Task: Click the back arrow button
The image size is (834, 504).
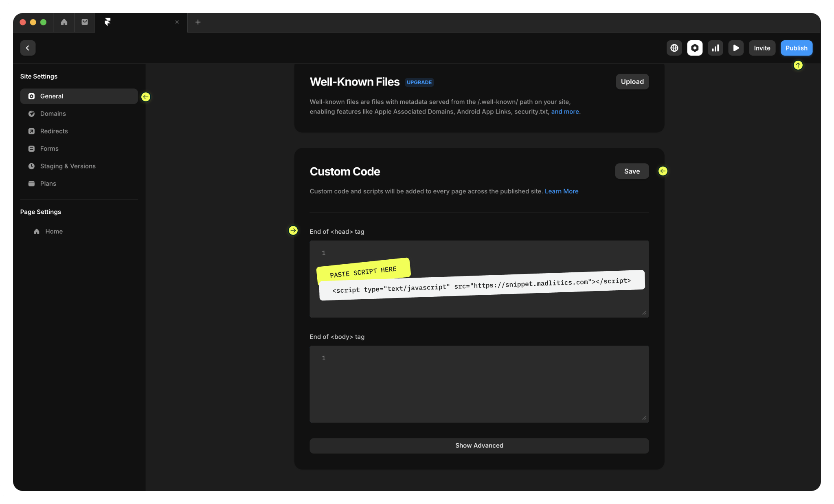Action: pyautogui.click(x=28, y=48)
